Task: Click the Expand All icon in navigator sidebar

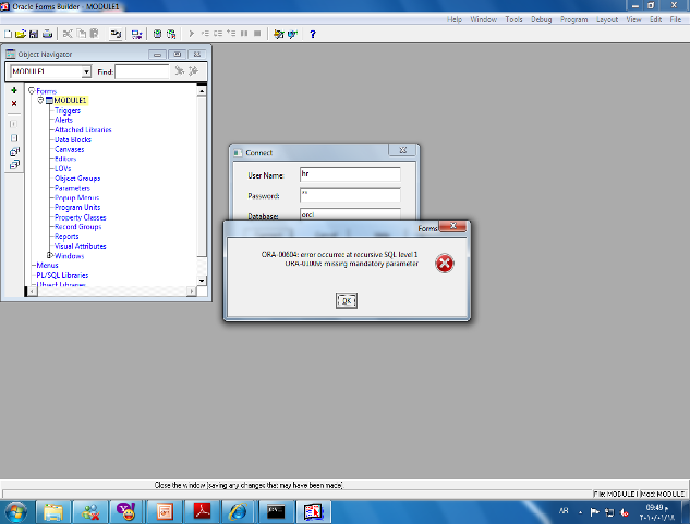Action: [14, 151]
